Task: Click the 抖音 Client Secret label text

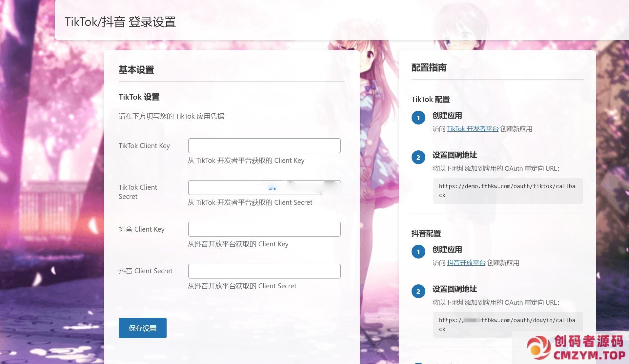Action: tap(145, 271)
